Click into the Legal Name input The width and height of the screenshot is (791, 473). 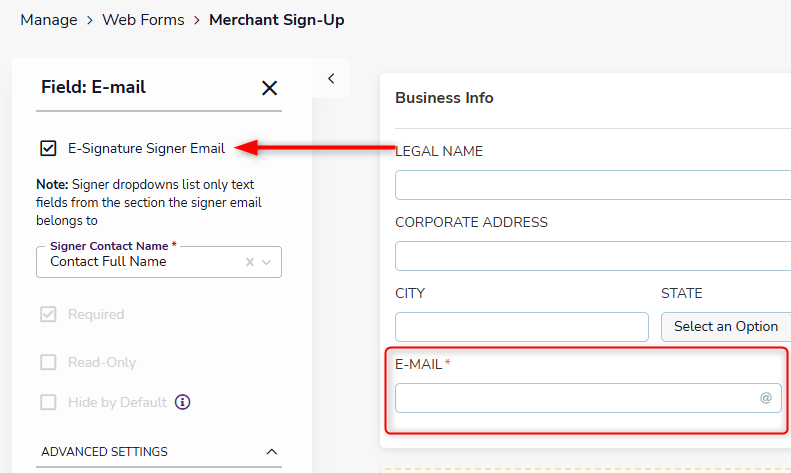[593, 185]
